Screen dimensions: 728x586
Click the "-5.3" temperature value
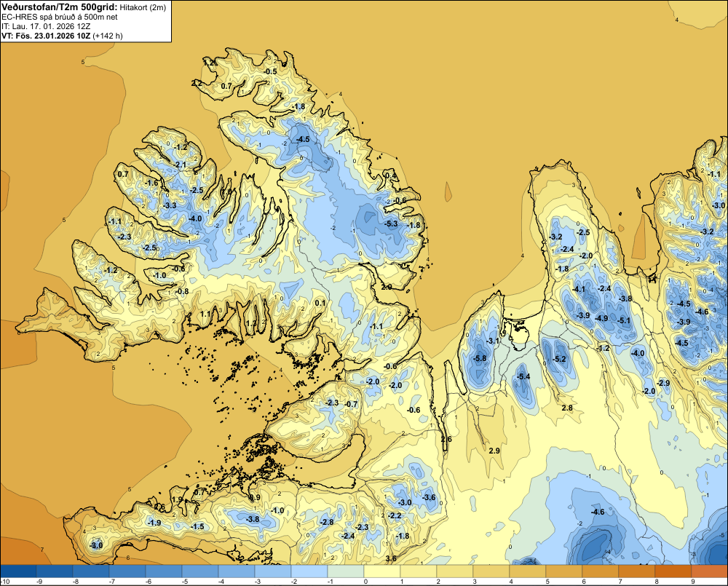click(x=391, y=223)
